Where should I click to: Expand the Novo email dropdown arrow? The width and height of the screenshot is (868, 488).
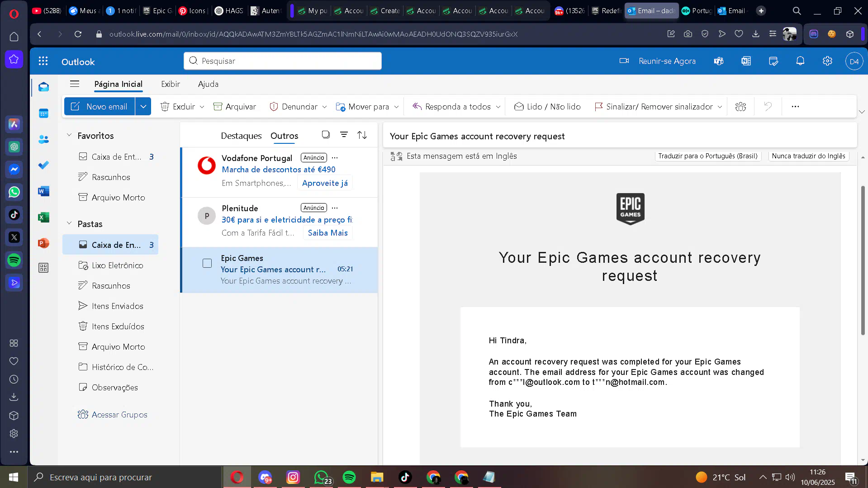tap(143, 106)
